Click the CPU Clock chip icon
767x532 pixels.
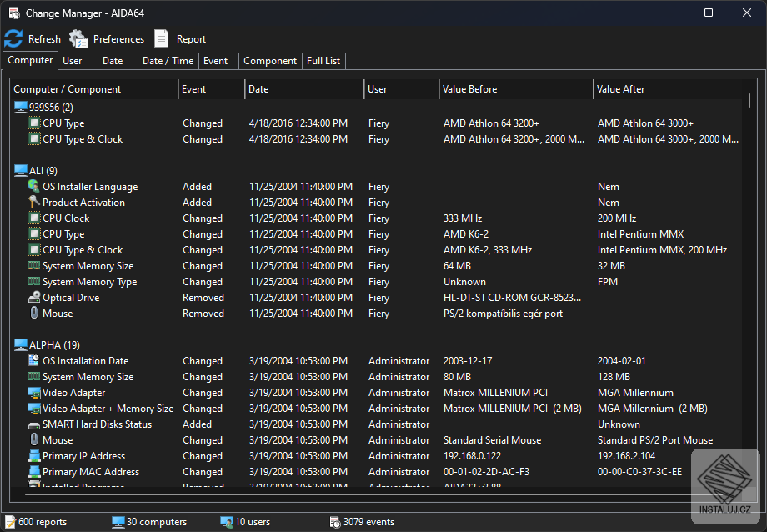coord(33,218)
